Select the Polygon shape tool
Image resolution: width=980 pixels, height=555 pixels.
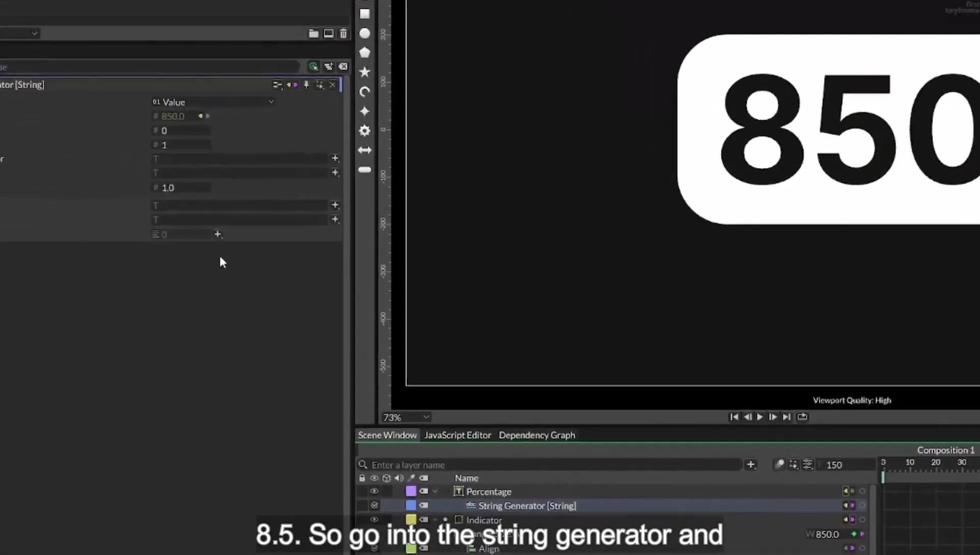point(364,53)
